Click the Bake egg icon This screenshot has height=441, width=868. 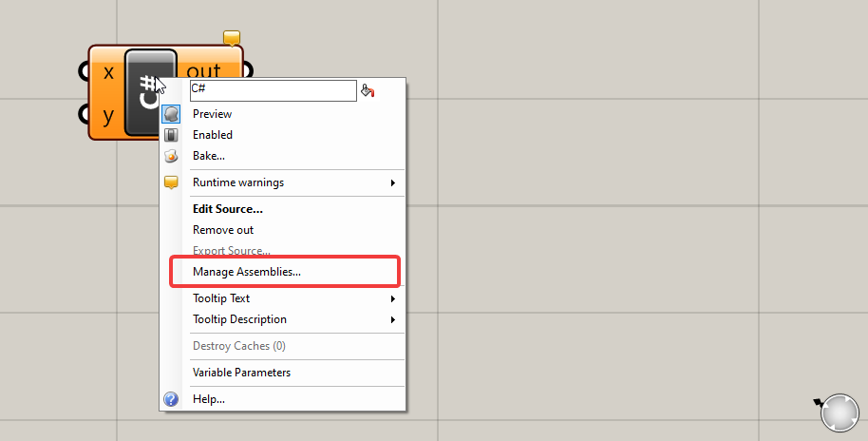tap(171, 156)
